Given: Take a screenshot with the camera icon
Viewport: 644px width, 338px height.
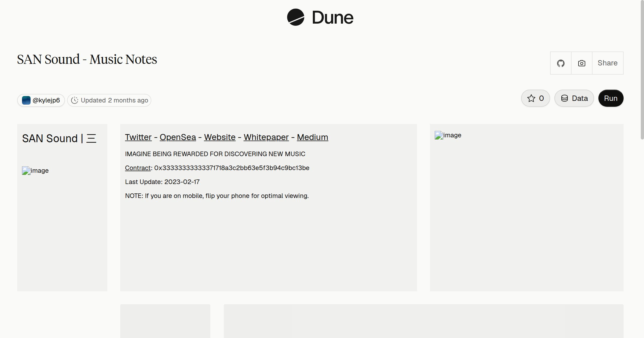Looking at the screenshot, I should (x=582, y=63).
